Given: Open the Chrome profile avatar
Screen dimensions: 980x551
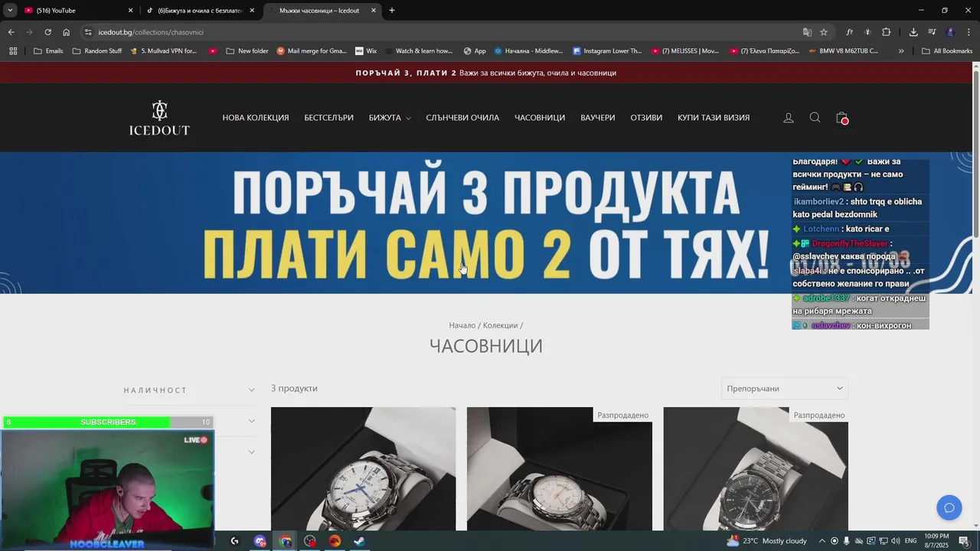Looking at the screenshot, I should point(951,32).
